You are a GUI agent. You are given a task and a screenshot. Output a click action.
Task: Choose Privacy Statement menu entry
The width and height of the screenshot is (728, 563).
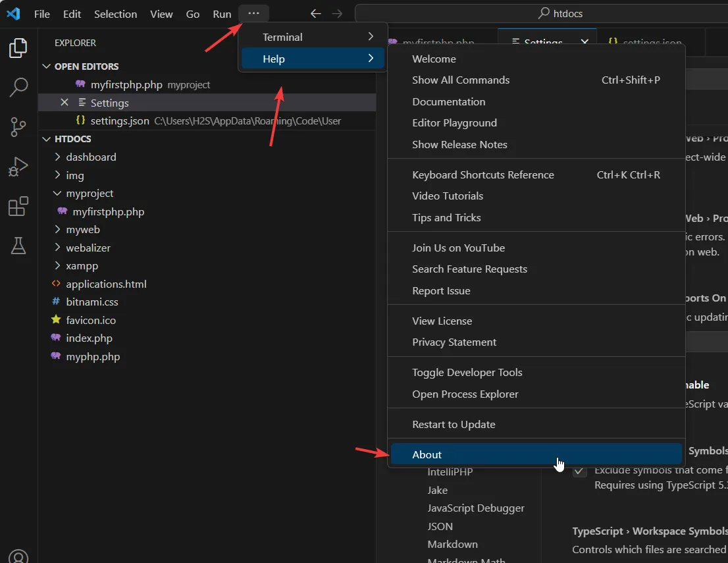tap(536, 342)
